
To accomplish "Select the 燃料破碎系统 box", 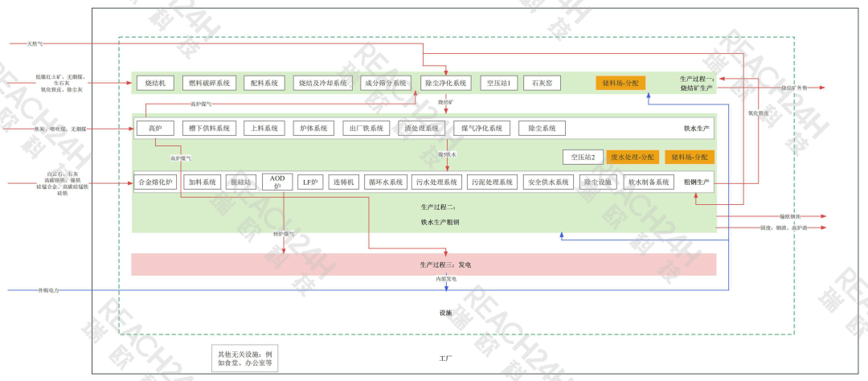I will coord(210,83).
